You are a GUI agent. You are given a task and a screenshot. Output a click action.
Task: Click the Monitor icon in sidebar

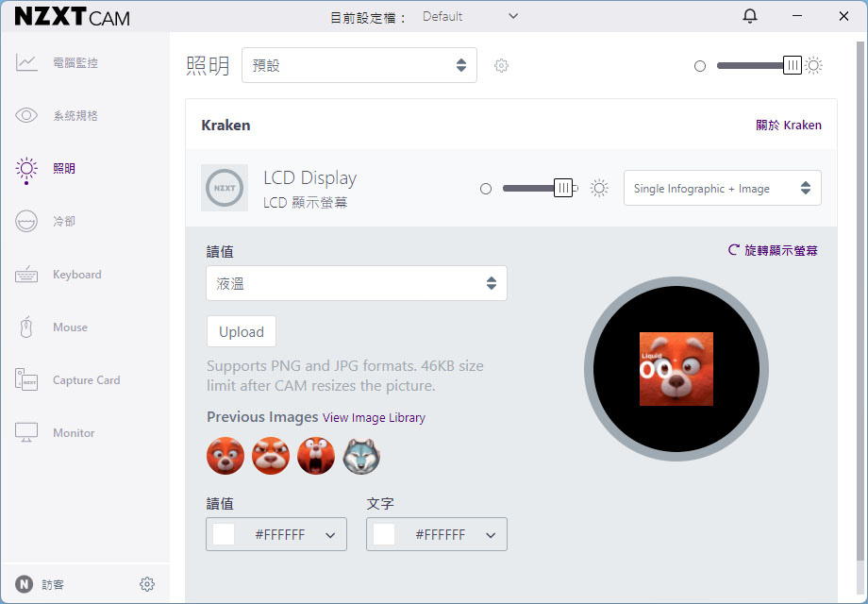tap(26, 432)
